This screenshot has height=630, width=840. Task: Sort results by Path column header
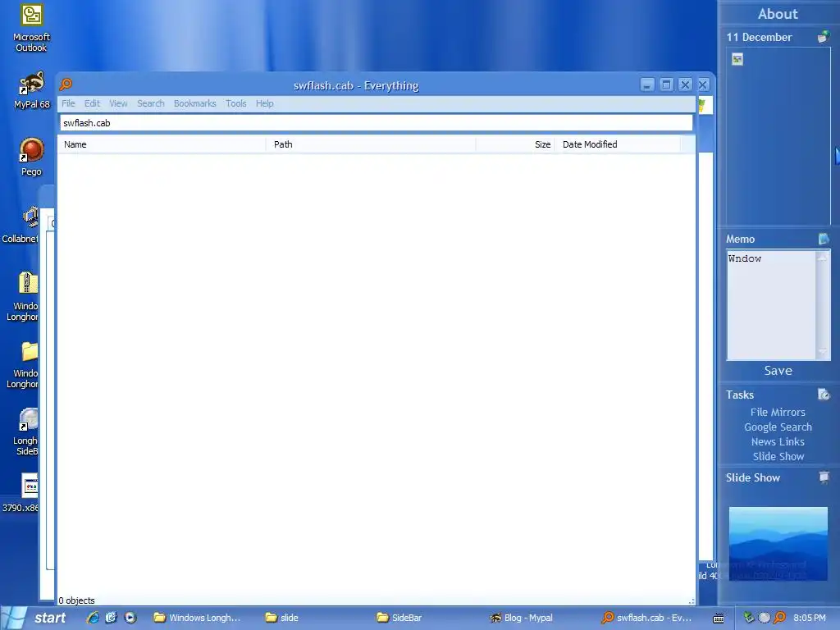[x=371, y=144]
